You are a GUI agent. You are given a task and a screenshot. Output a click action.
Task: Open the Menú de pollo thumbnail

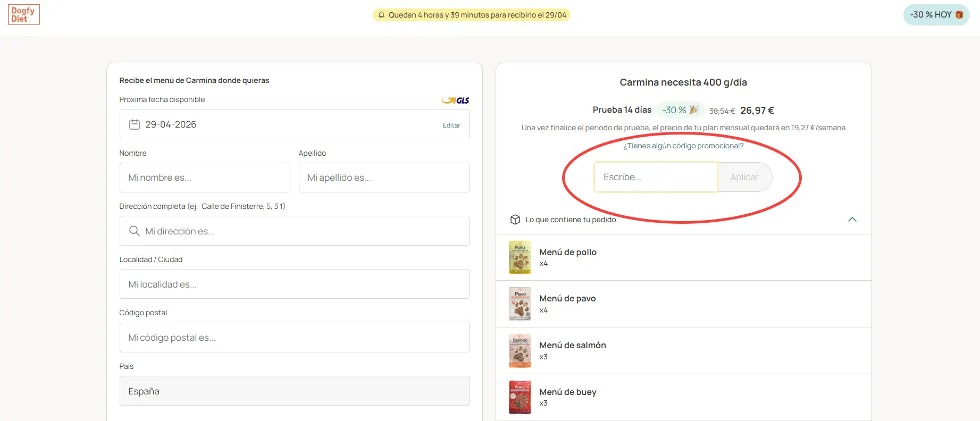520,257
